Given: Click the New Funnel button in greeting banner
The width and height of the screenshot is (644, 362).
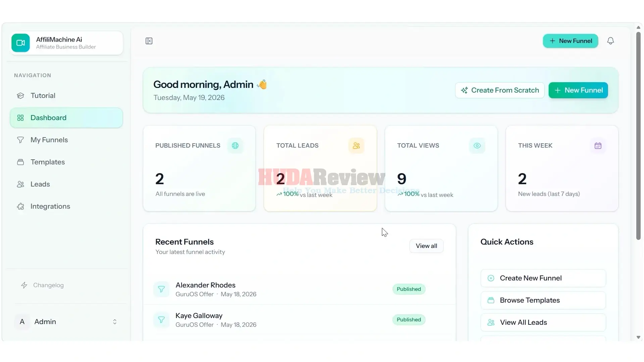Looking at the screenshot, I should click(x=578, y=90).
